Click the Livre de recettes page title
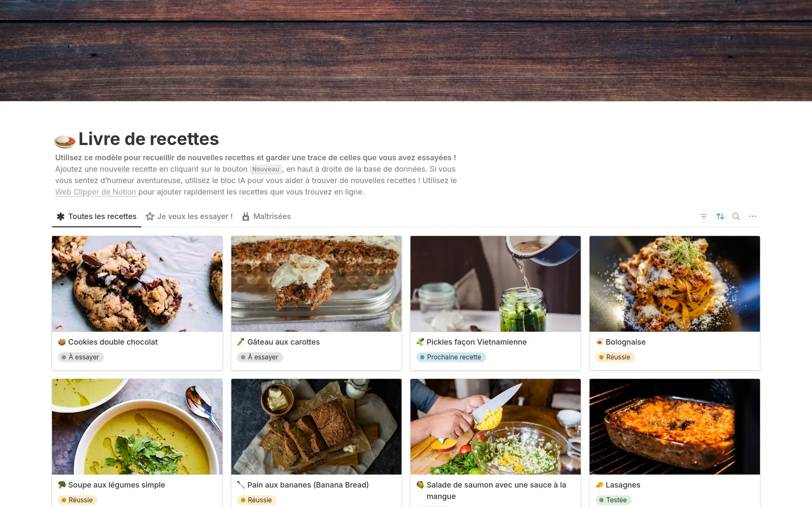812x507 pixels. [x=148, y=139]
